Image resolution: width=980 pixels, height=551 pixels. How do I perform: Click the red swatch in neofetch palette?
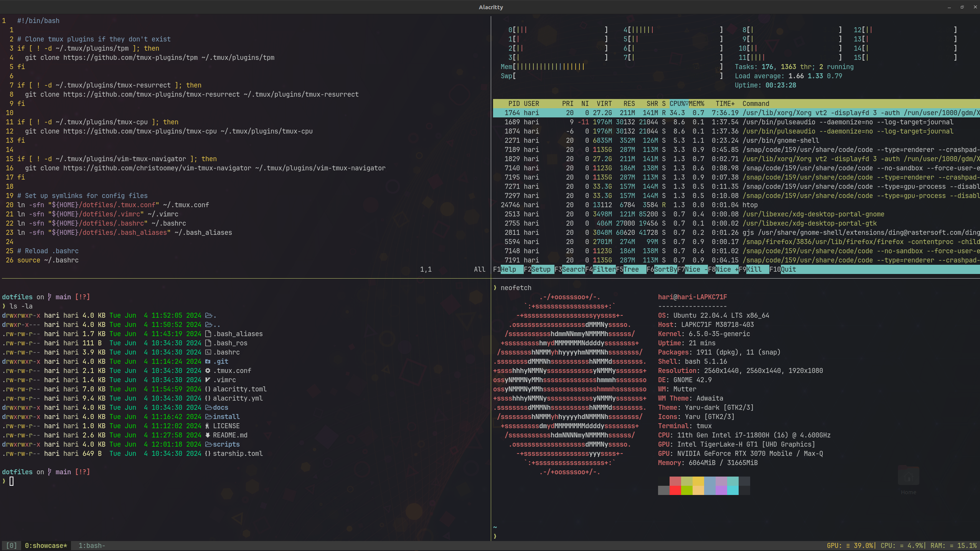675,490
